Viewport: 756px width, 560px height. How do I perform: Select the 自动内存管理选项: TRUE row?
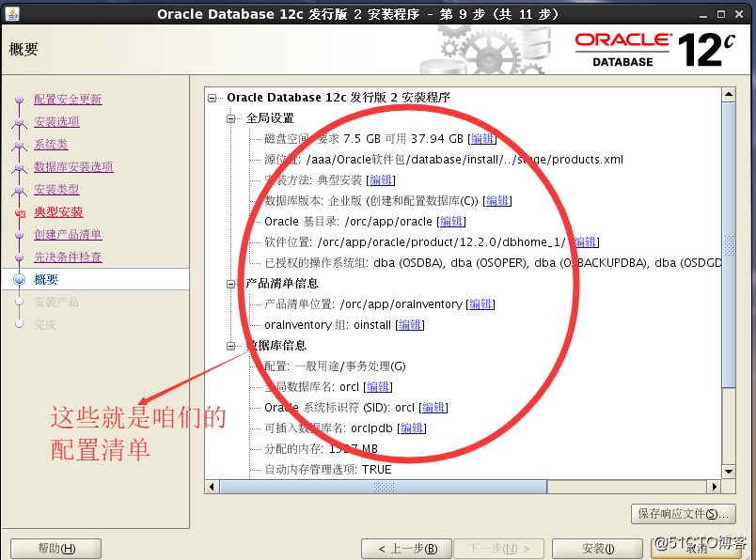point(328,470)
